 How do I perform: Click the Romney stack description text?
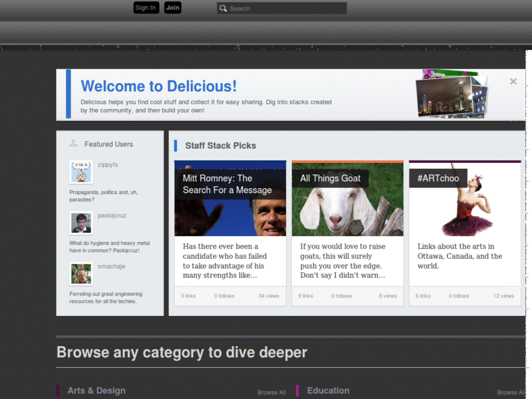tap(225, 261)
